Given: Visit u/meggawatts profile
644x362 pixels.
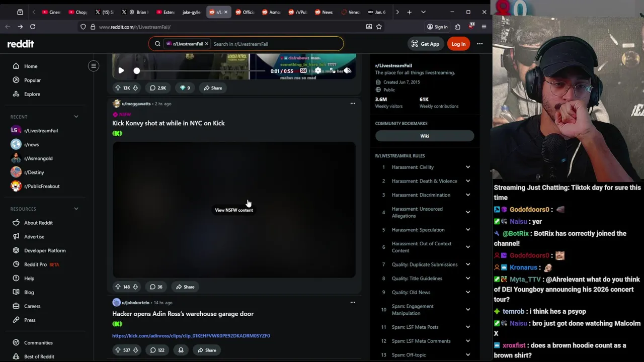Looking at the screenshot, I should pos(136,104).
